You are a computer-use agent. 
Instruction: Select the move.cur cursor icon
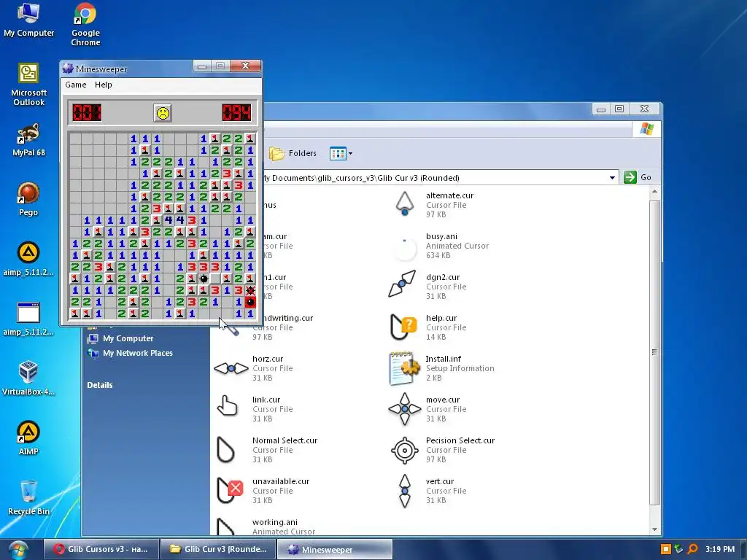click(404, 408)
